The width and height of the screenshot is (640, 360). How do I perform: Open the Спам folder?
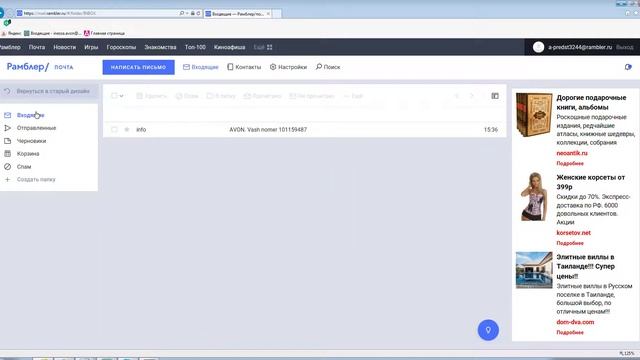click(x=24, y=167)
